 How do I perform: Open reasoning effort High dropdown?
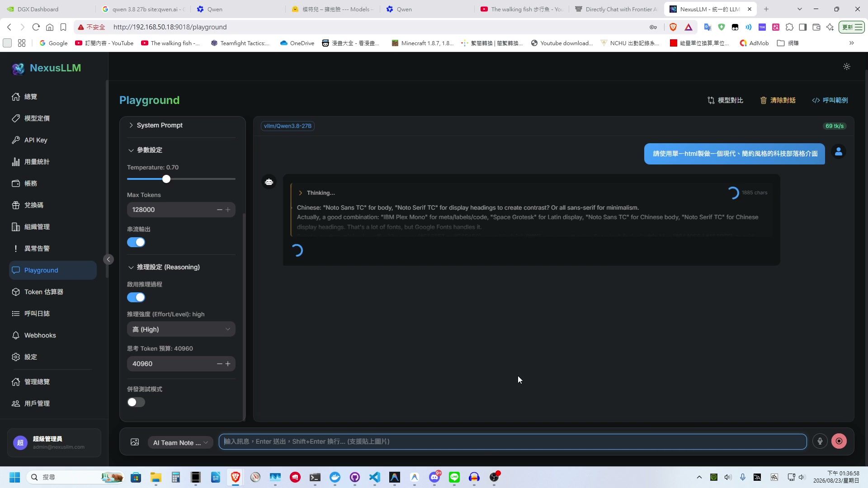click(x=181, y=329)
